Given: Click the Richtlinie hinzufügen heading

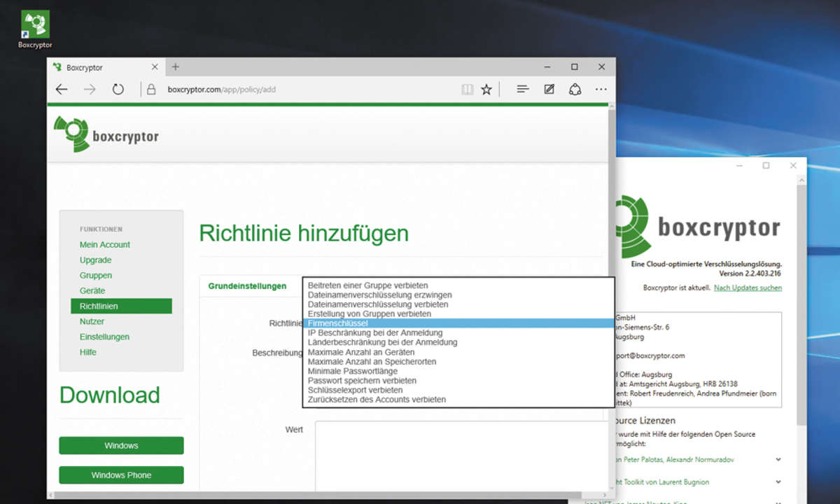Looking at the screenshot, I should click(x=304, y=233).
